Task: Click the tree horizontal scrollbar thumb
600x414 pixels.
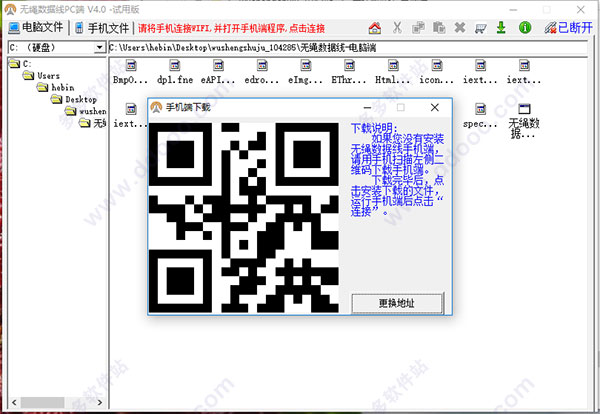Action: tap(42, 402)
